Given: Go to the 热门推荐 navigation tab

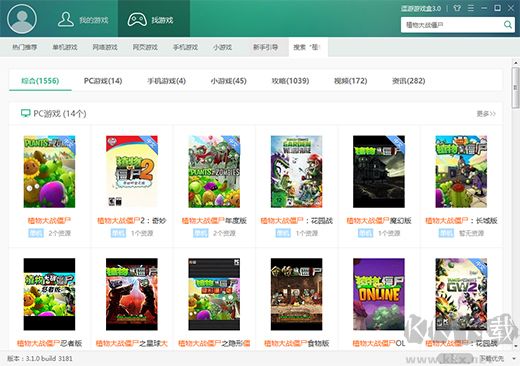Looking at the screenshot, I should click(x=25, y=47).
